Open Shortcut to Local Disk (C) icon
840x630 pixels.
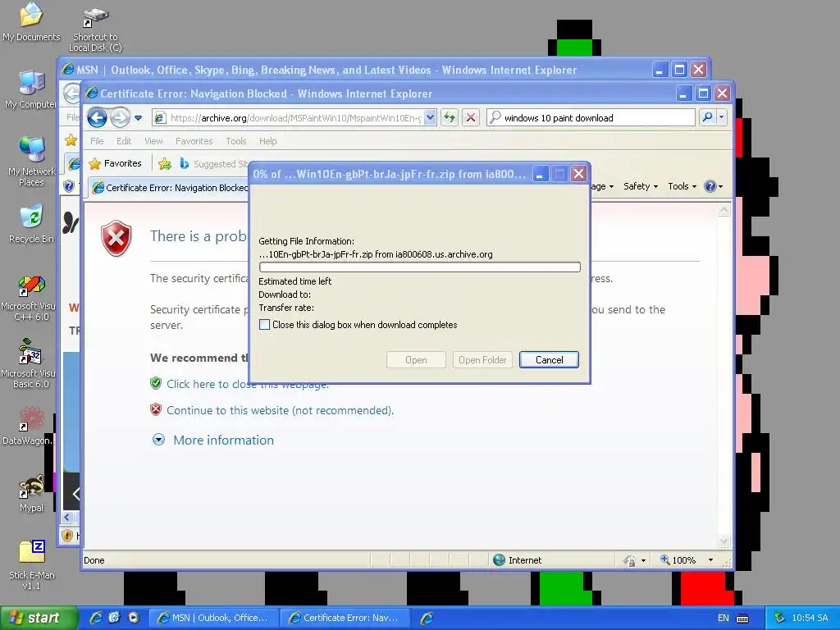click(95, 30)
